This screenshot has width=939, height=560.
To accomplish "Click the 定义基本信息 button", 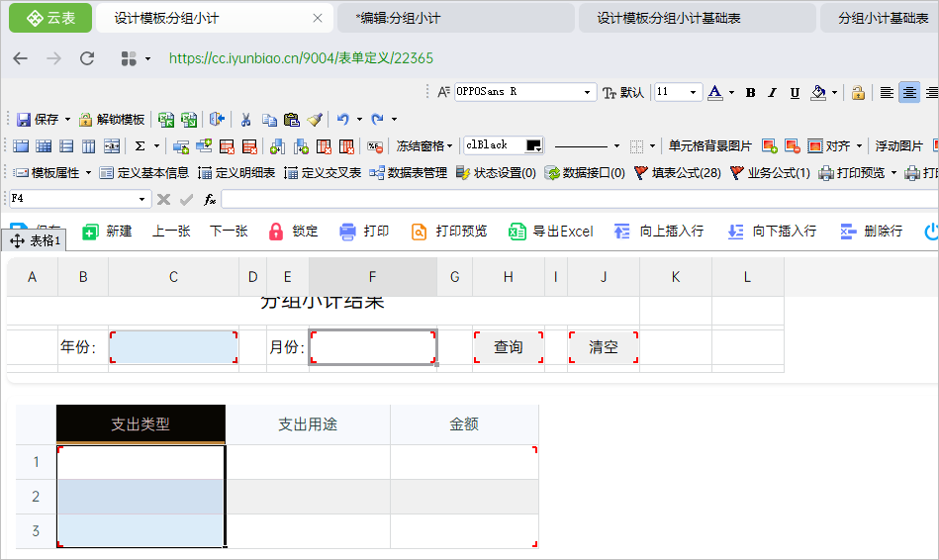I will pos(143,173).
